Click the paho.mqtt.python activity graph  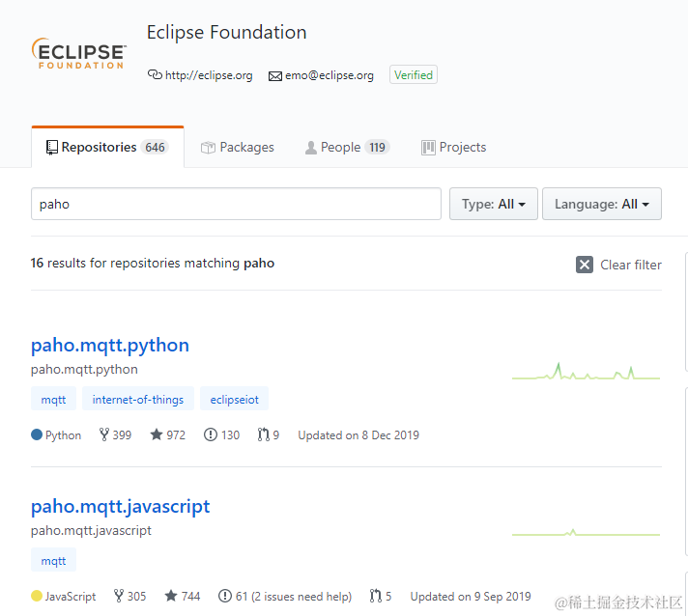click(x=586, y=372)
